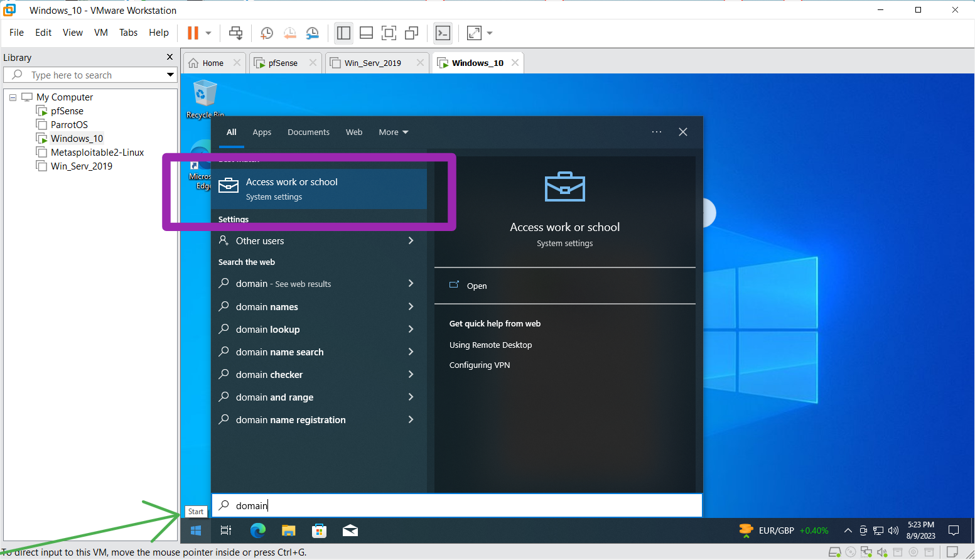Open Microsoft Store from the taskbar
The width and height of the screenshot is (975, 560).
[319, 530]
